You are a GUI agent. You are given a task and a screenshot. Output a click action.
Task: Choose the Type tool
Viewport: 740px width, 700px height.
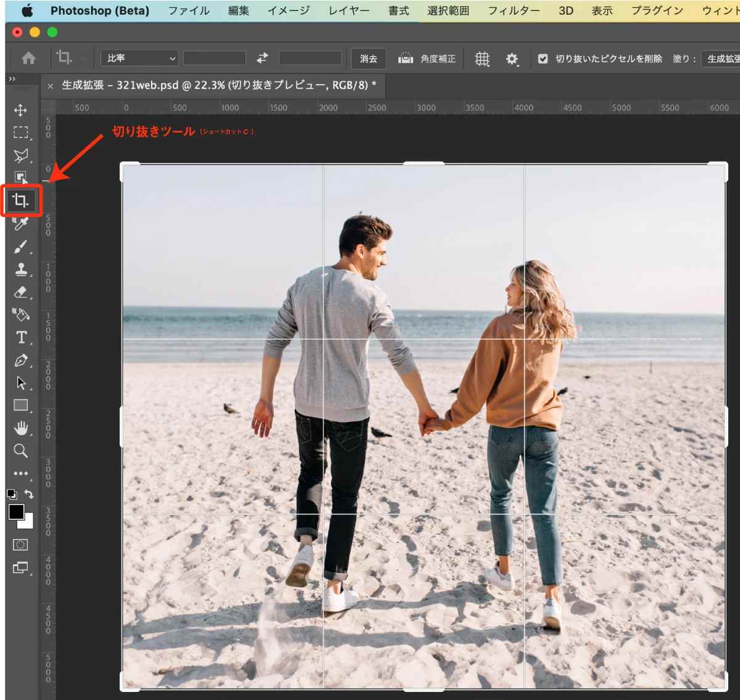(20, 337)
